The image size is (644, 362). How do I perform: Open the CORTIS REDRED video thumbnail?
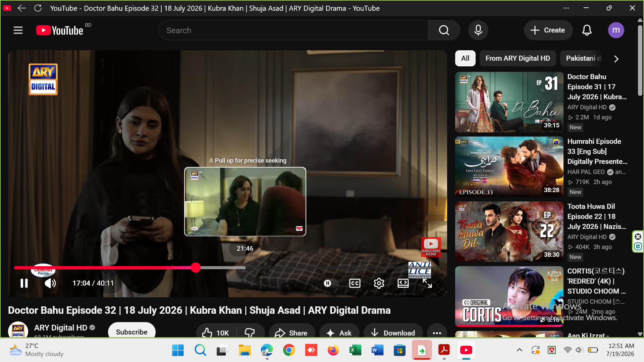pos(509,296)
